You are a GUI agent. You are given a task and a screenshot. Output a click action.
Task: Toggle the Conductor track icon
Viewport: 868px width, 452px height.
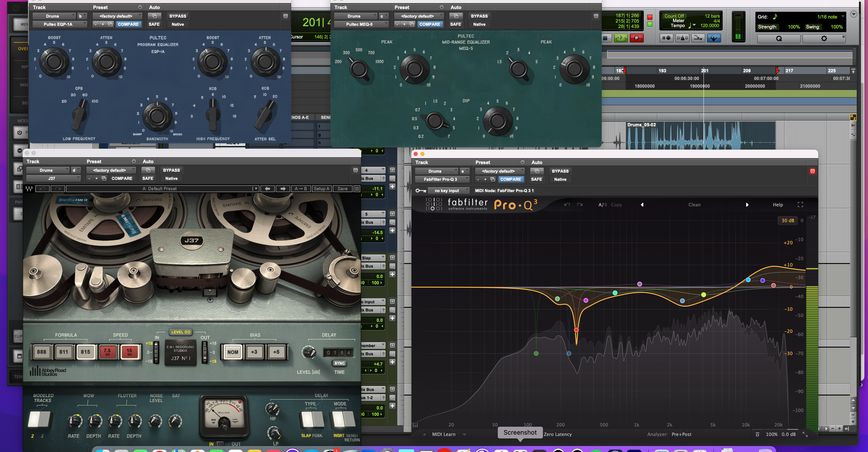(x=714, y=38)
